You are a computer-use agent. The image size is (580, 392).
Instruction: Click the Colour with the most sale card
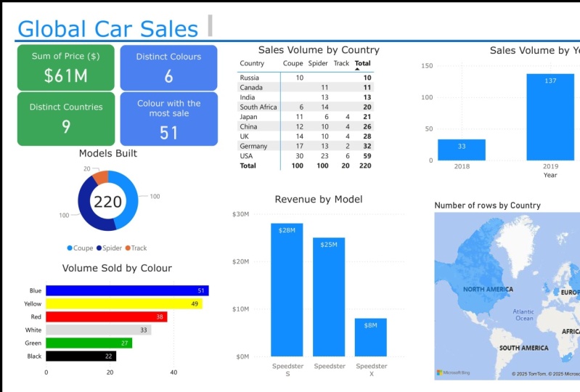[x=168, y=119]
